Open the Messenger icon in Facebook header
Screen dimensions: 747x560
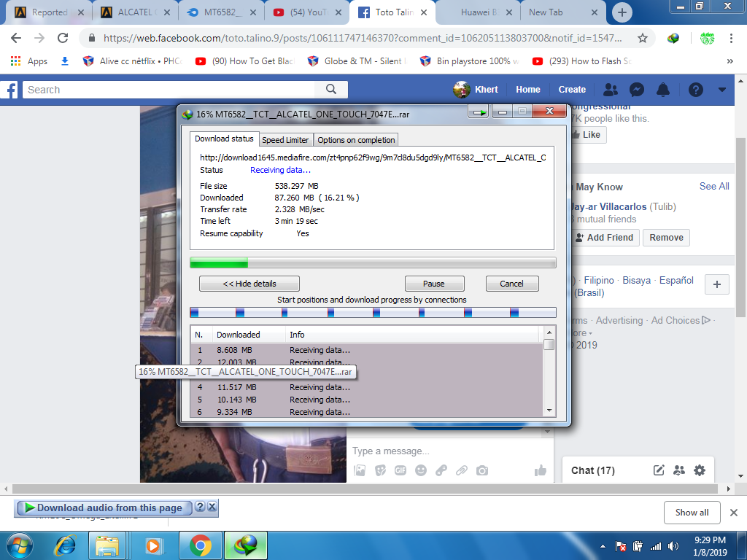[x=637, y=90]
